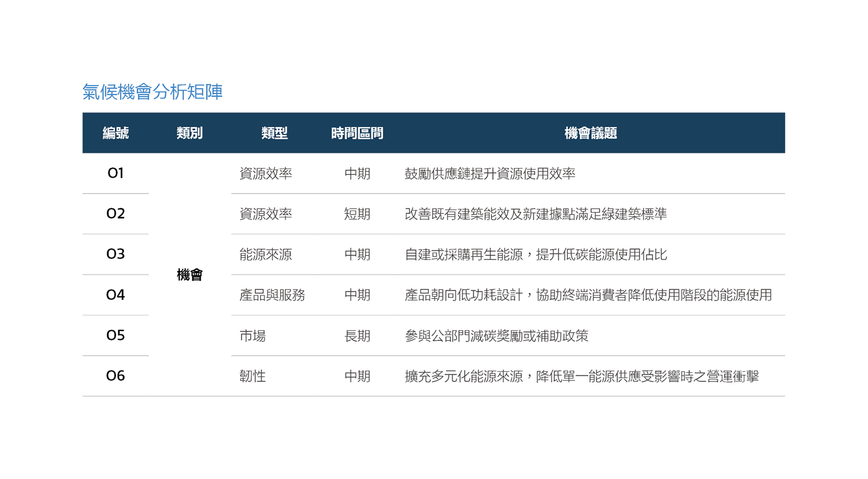Select the 短期 time period cell
This screenshot has height=479, width=868.
click(357, 215)
